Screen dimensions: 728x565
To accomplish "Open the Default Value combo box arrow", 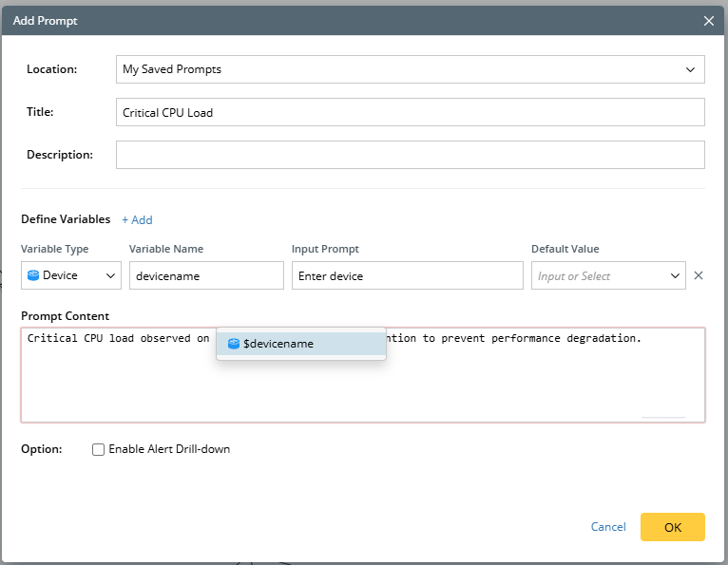I will point(675,276).
